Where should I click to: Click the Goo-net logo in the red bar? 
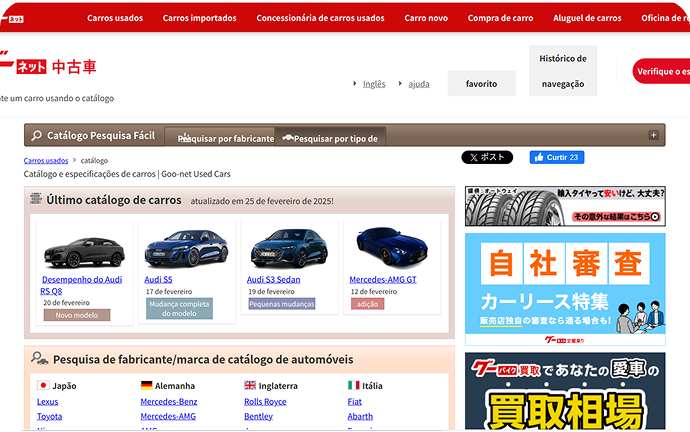click(12, 19)
